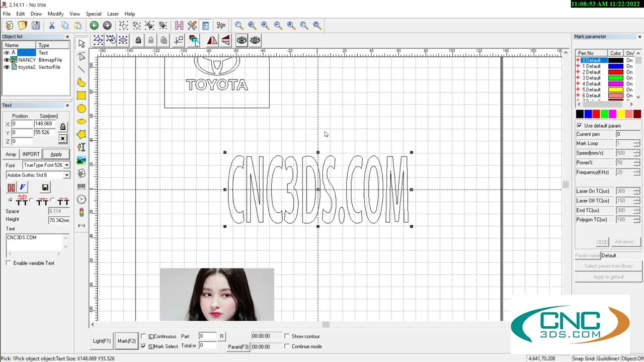Select the Pick arrow tool
644x362 pixels.
(x=82, y=44)
